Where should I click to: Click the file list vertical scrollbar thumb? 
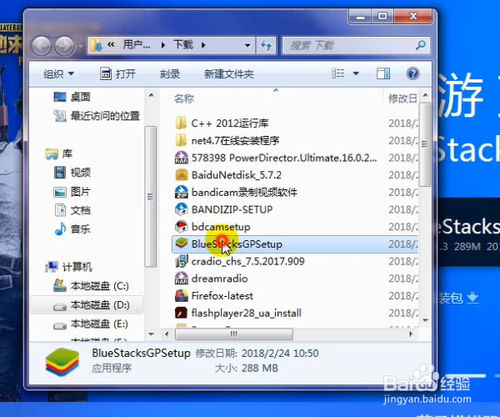[x=425, y=144]
